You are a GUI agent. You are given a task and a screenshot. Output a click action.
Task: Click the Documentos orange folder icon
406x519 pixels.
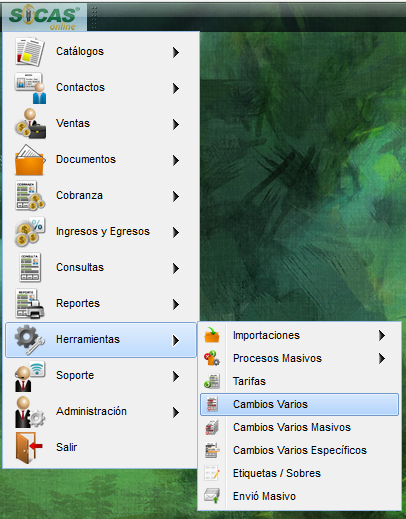[x=30, y=160]
